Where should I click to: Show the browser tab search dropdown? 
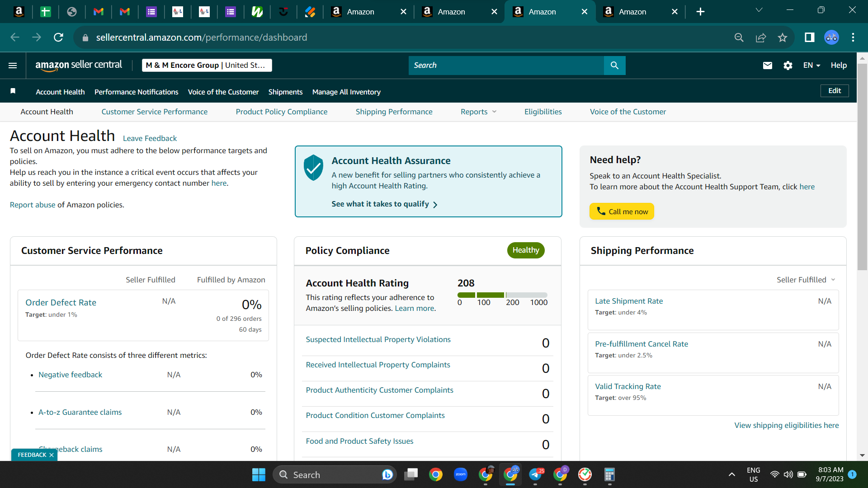[759, 10]
